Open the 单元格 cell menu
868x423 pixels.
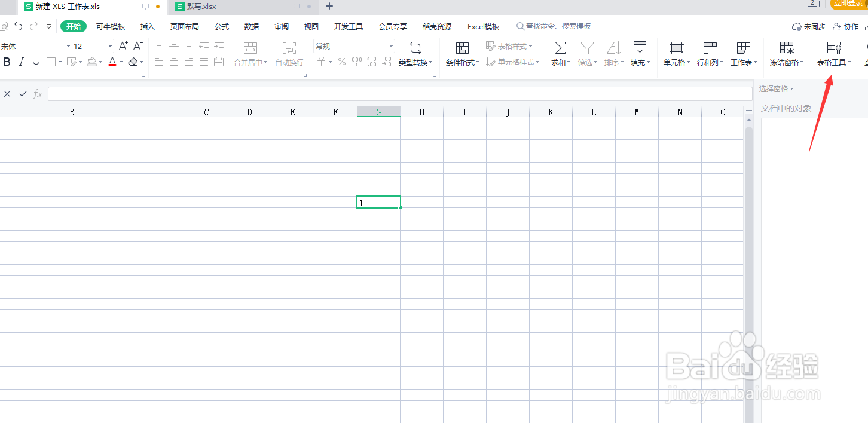[x=677, y=54]
